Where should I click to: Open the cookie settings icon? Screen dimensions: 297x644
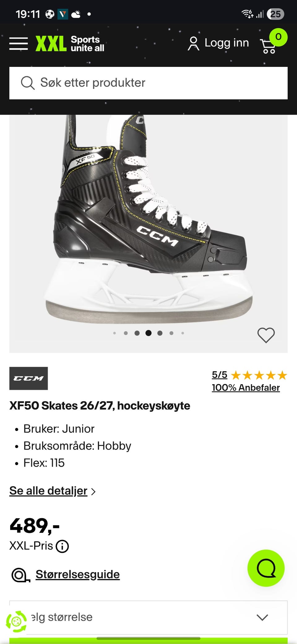[x=16, y=621]
